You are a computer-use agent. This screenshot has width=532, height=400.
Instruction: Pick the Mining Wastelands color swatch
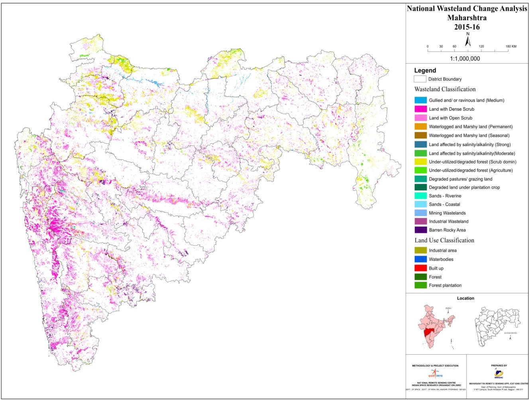point(420,213)
